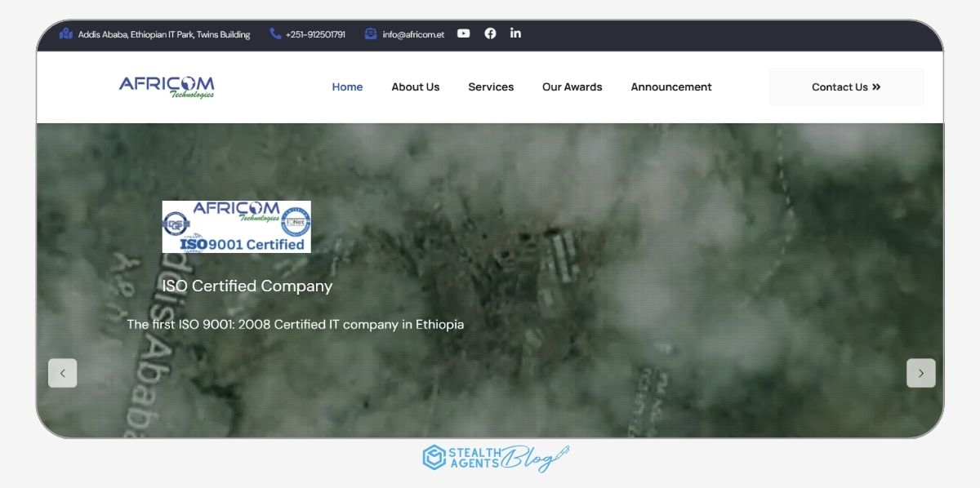
Task: Click the Stealth Agents hexagon logo
Action: (x=434, y=457)
